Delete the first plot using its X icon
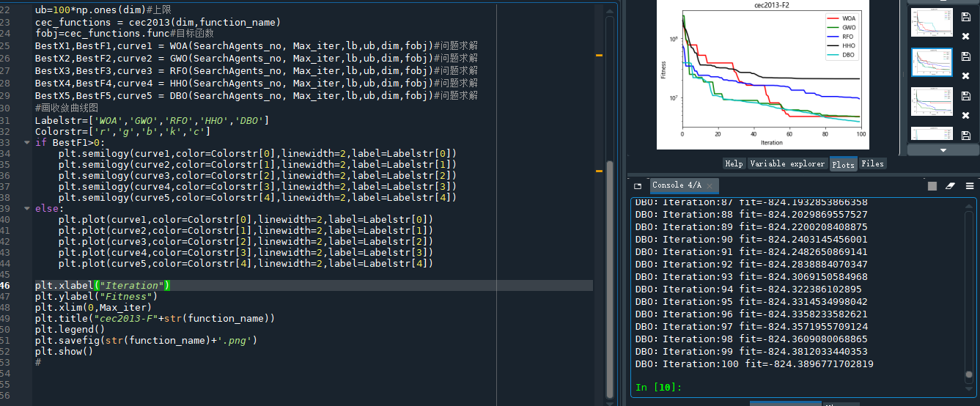 coord(965,37)
